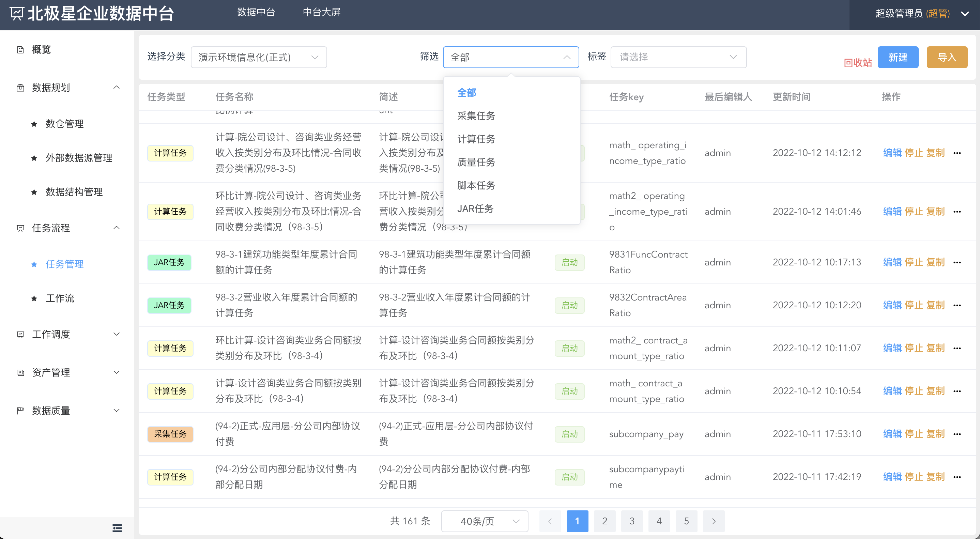Open 外部数据源管理 in the sidebar
Image resolution: width=980 pixels, height=539 pixels.
79,158
